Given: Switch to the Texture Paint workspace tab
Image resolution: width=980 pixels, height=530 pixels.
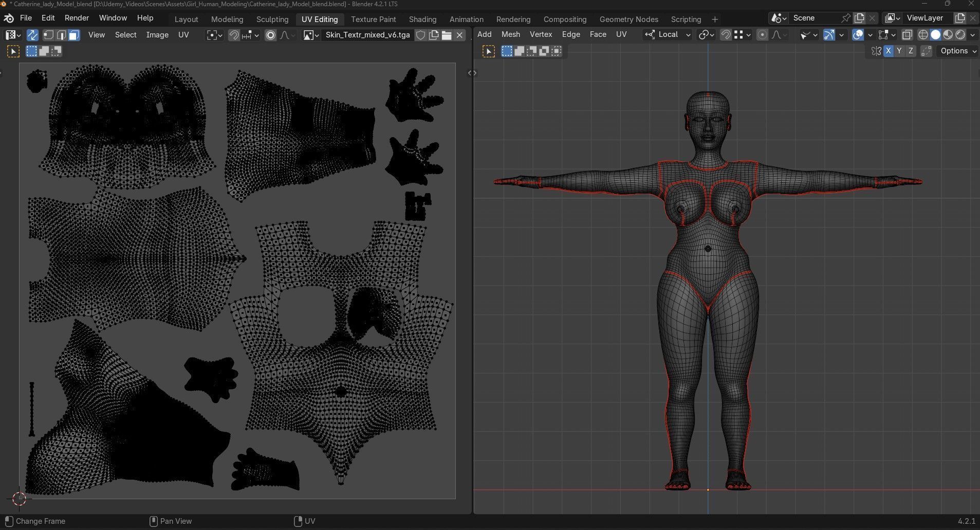Looking at the screenshot, I should 373,19.
